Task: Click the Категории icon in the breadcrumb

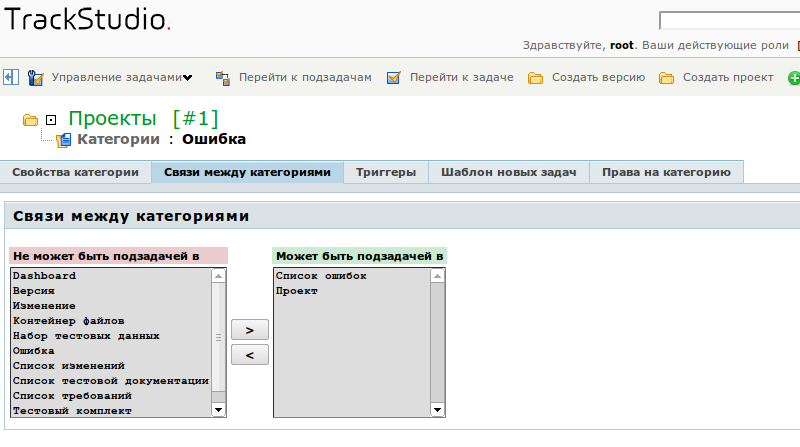Action: [64, 140]
